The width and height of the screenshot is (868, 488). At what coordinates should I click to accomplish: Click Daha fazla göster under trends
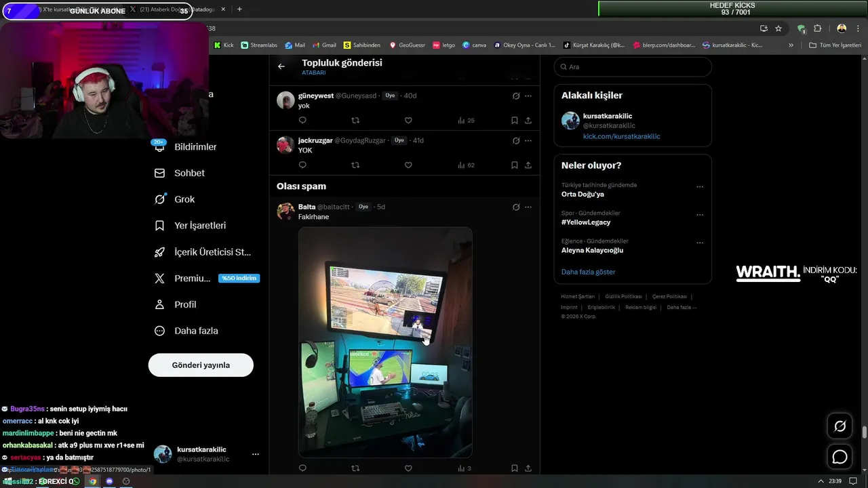(x=588, y=272)
